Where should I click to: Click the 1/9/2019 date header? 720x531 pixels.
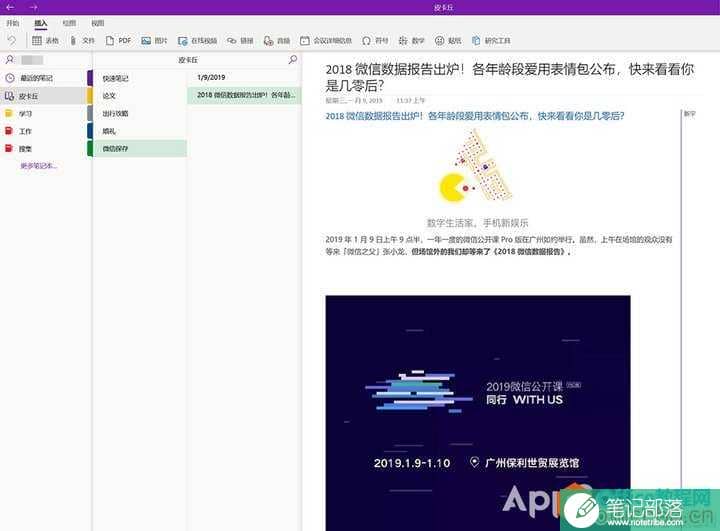(x=211, y=78)
